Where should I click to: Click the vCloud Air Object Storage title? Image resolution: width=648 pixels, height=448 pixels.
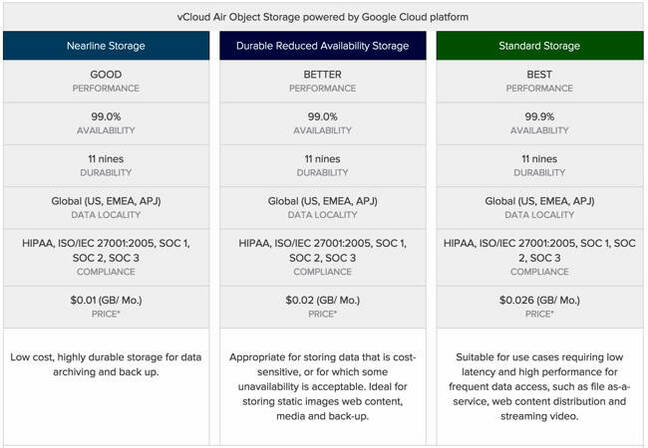(x=323, y=17)
